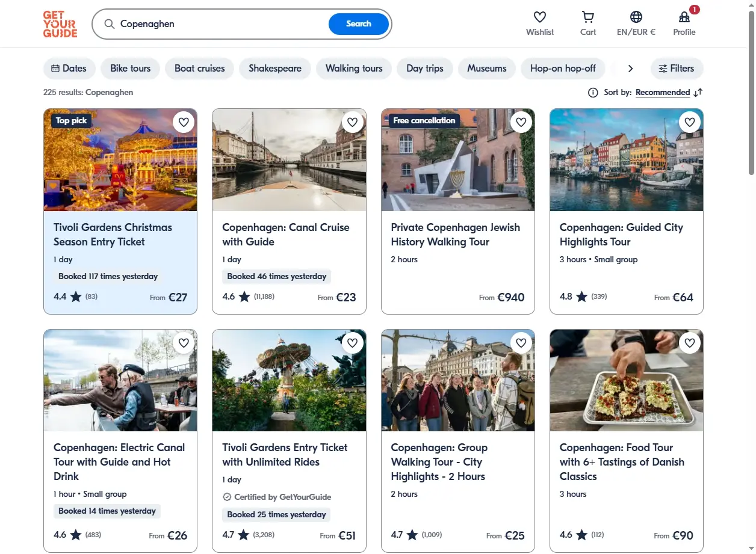Screen dimensions: 756x554
Task: Click the walking group crowd photo
Action: (x=458, y=380)
